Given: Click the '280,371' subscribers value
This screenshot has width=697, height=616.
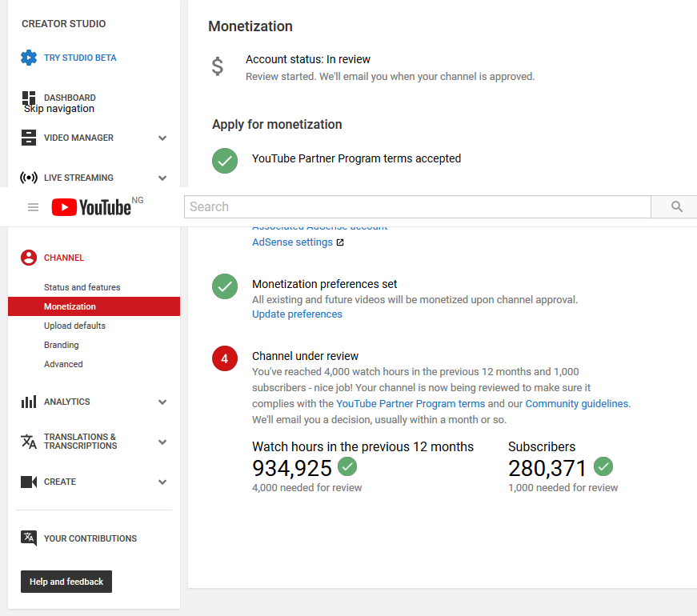Looking at the screenshot, I should click(547, 469).
